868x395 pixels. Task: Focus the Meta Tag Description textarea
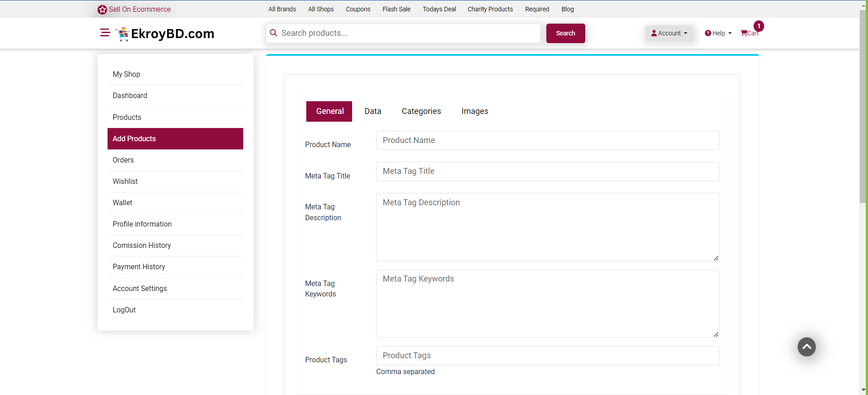(547, 227)
